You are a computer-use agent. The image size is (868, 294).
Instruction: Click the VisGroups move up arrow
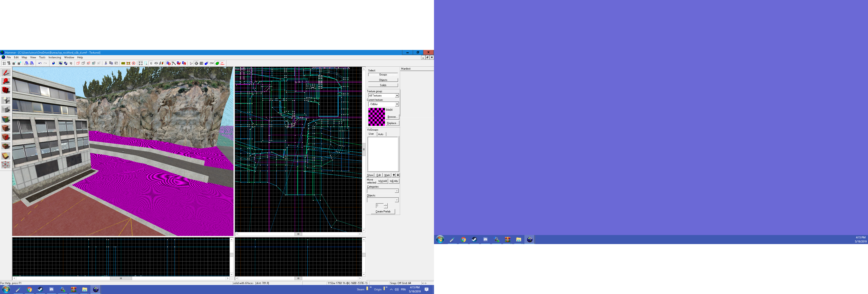coord(394,175)
